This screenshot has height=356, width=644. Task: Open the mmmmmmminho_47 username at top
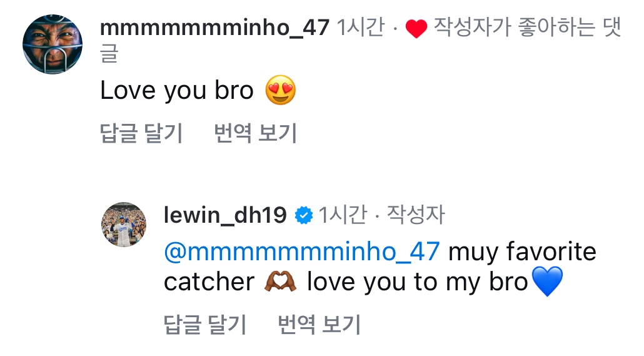click(x=214, y=28)
